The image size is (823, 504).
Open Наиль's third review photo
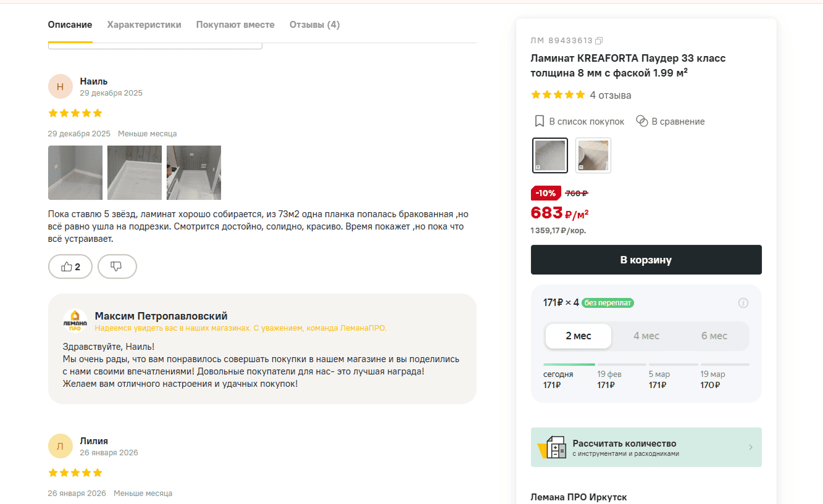194,173
